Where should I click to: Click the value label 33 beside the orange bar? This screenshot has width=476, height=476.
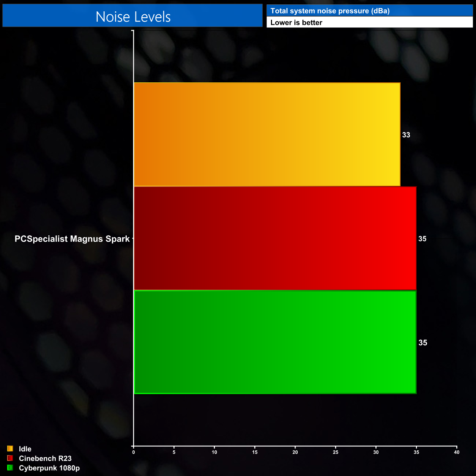[x=406, y=135]
